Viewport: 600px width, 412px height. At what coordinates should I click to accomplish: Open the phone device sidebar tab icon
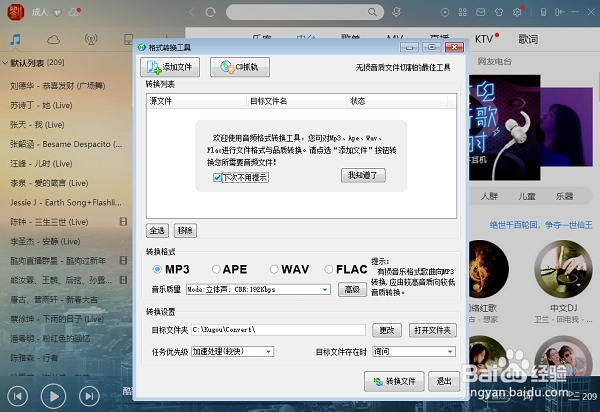pyautogui.click(x=129, y=39)
